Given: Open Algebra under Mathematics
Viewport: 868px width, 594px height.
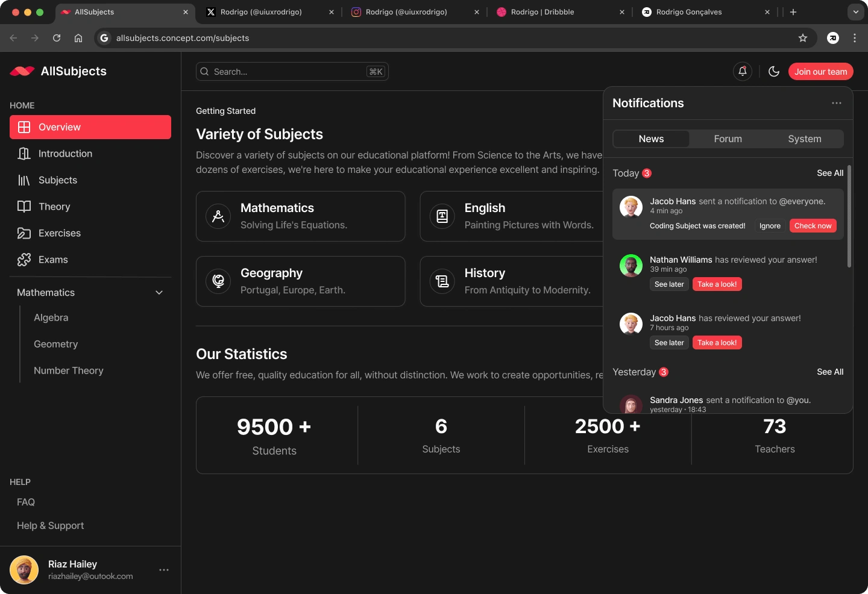Looking at the screenshot, I should (x=51, y=317).
